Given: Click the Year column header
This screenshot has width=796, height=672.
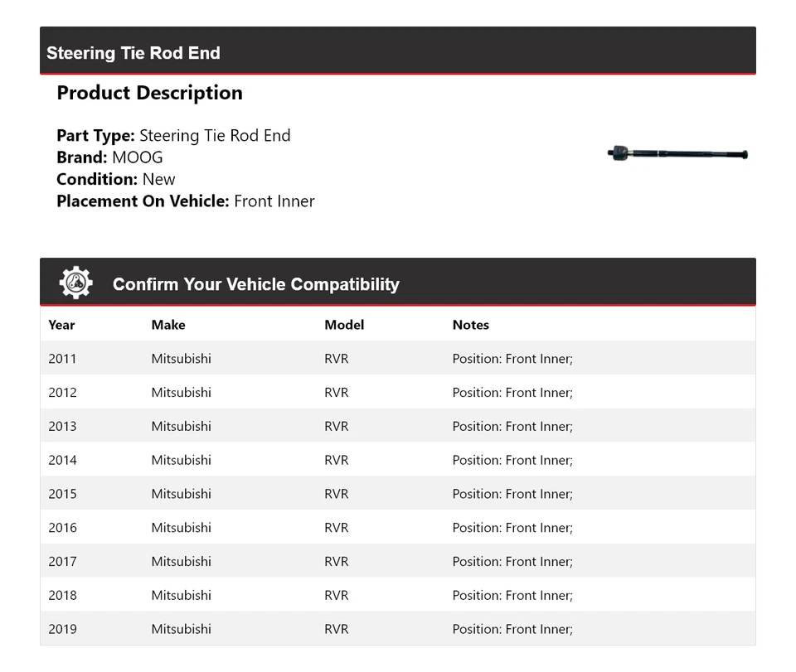Looking at the screenshot, I should tap(61, 325).
